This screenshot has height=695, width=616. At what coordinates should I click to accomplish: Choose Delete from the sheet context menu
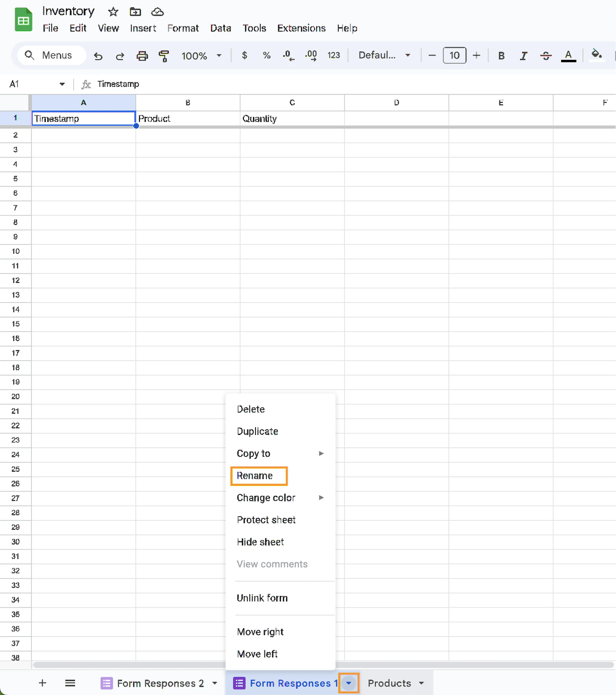click(280, 409)
